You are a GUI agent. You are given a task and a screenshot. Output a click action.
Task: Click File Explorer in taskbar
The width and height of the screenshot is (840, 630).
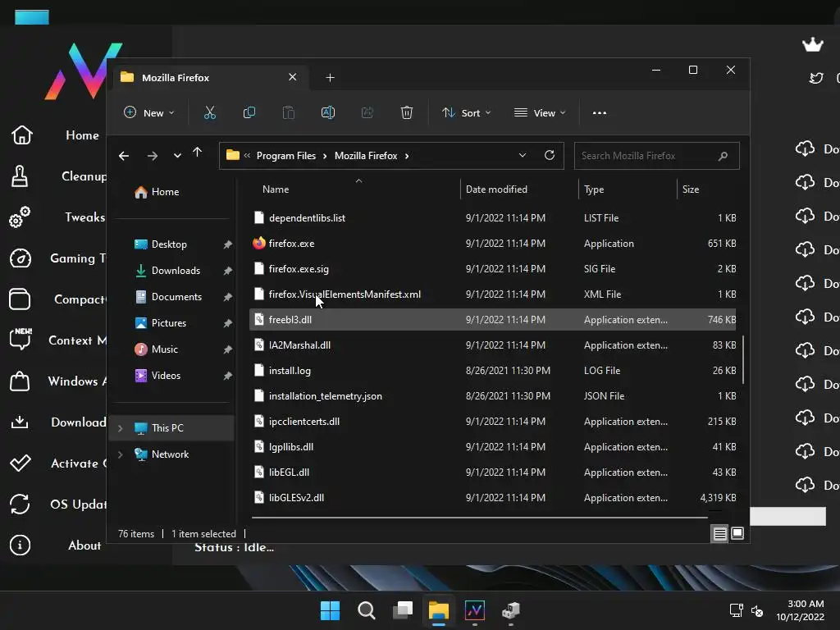coord(439,610)
